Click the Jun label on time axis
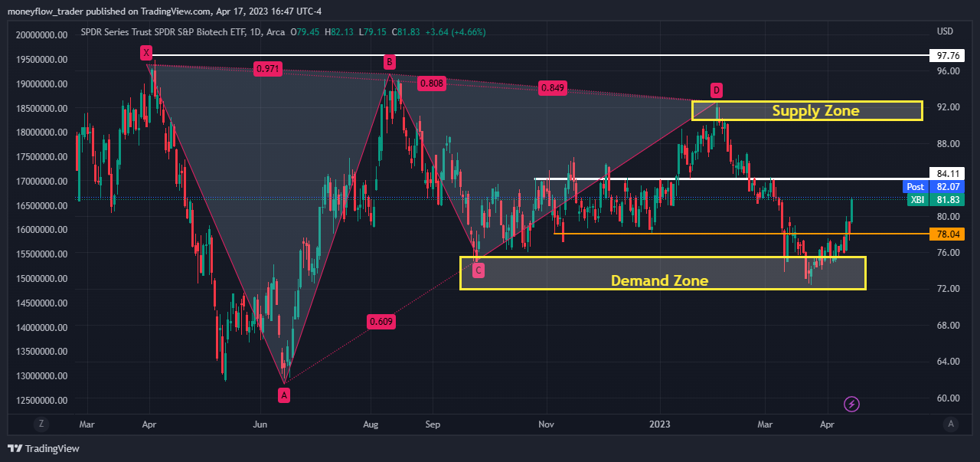 click(x=260, y=424)
